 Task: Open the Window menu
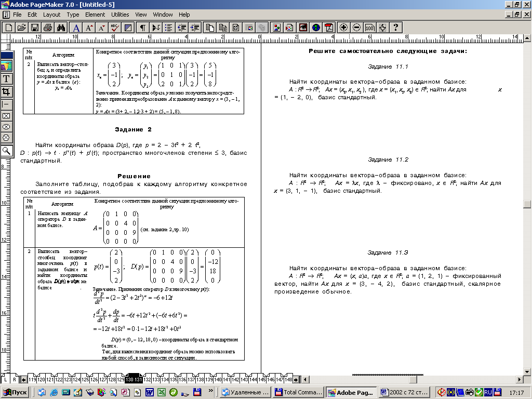(x=163, y=15)
